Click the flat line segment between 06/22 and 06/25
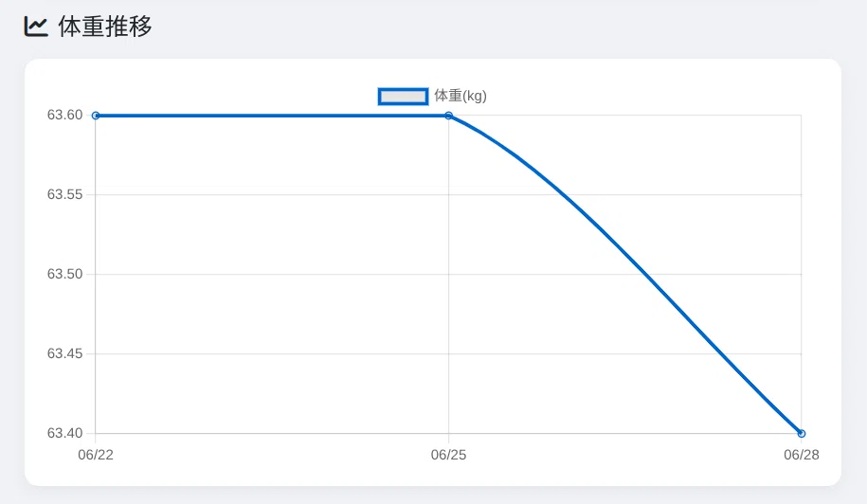The image size is (867, 504). click(x=272, y=116)
